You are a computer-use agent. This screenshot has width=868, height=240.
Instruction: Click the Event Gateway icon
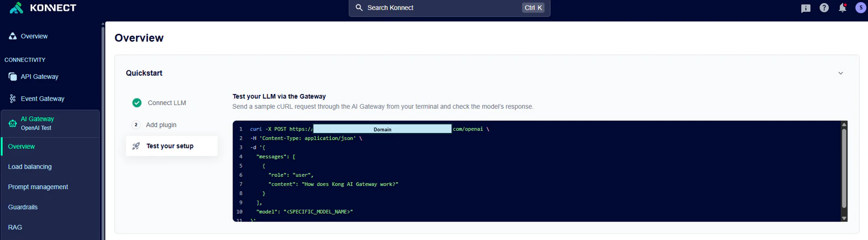coord(12,99)
